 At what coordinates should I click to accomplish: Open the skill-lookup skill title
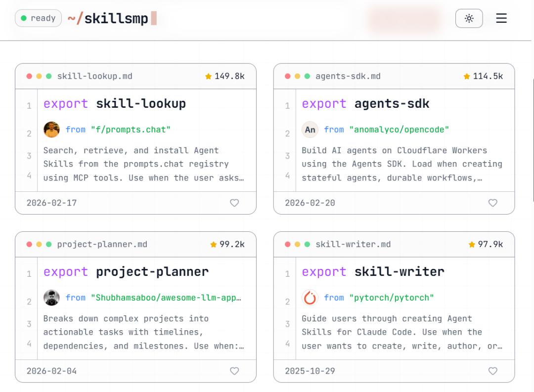pos(141,104)
